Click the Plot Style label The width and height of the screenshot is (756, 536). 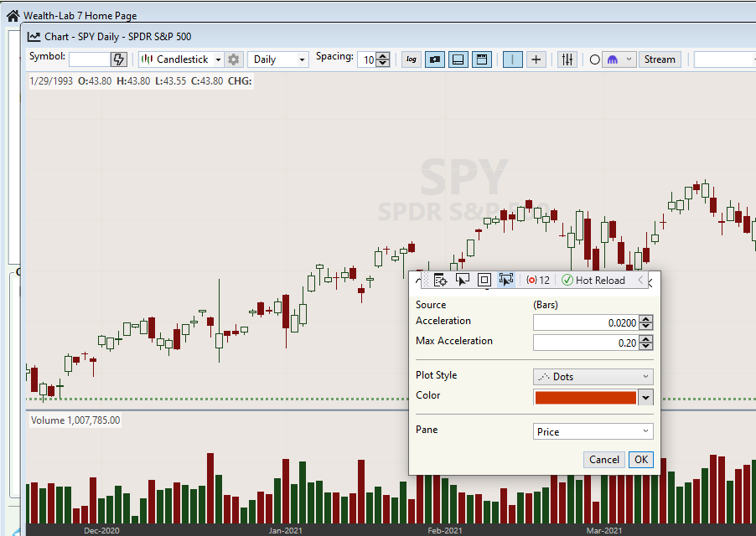[x=437, y=375]
